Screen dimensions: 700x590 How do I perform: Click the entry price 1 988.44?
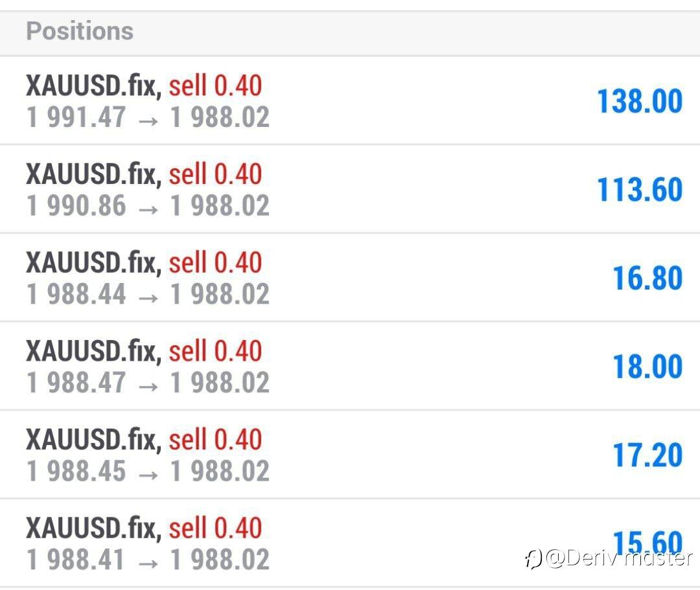coord(76,295)
